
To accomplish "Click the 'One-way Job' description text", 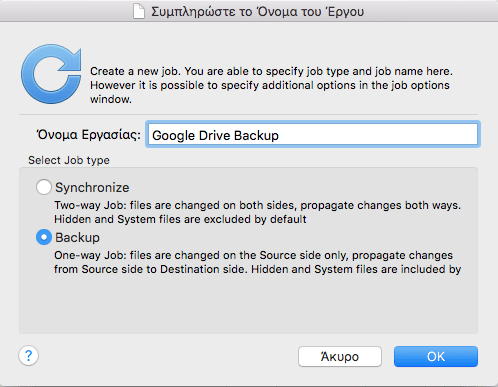I will [x=257, y=262].
